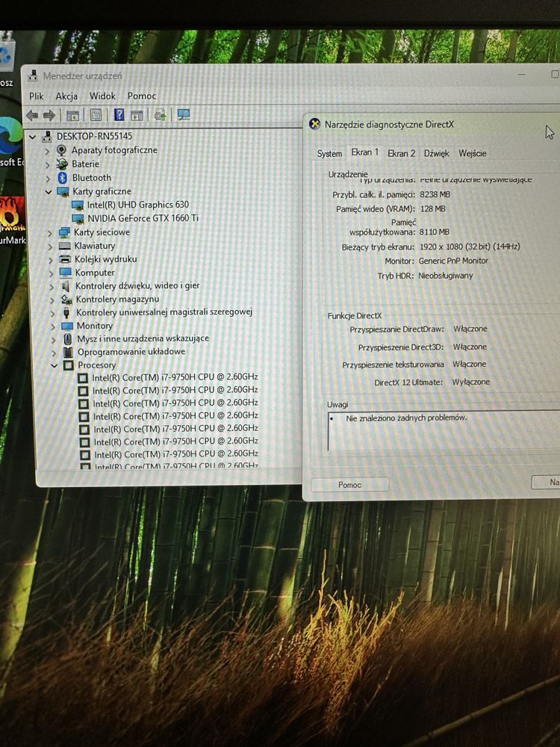Open the Akcja menu
Viewport: 560px width, 747px height.
tap(66, 96)
